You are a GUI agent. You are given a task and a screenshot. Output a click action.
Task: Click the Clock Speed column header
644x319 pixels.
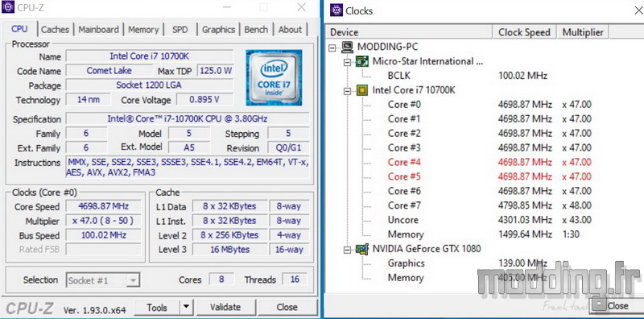[524, 32]
